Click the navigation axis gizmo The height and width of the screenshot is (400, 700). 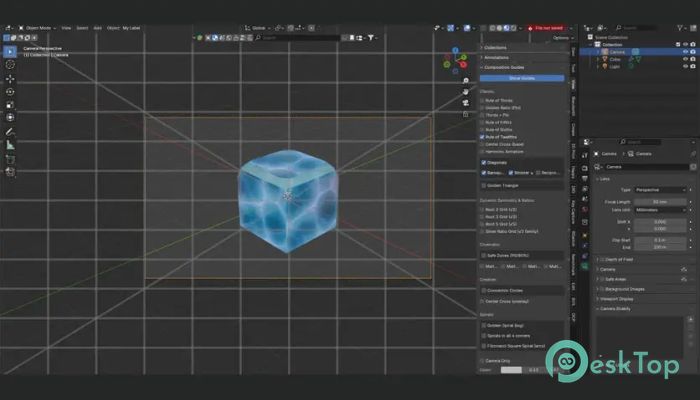point(455,60)
